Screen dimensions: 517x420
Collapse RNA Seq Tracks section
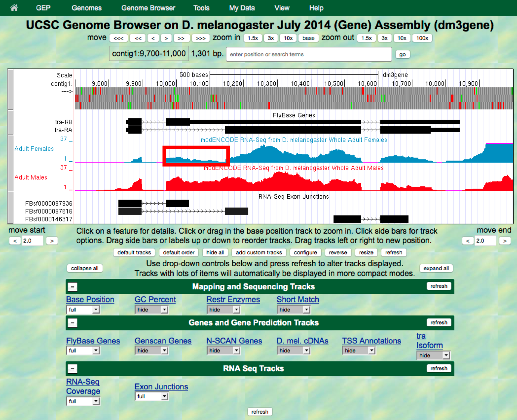pyautogui.click(x=72, y=369)
